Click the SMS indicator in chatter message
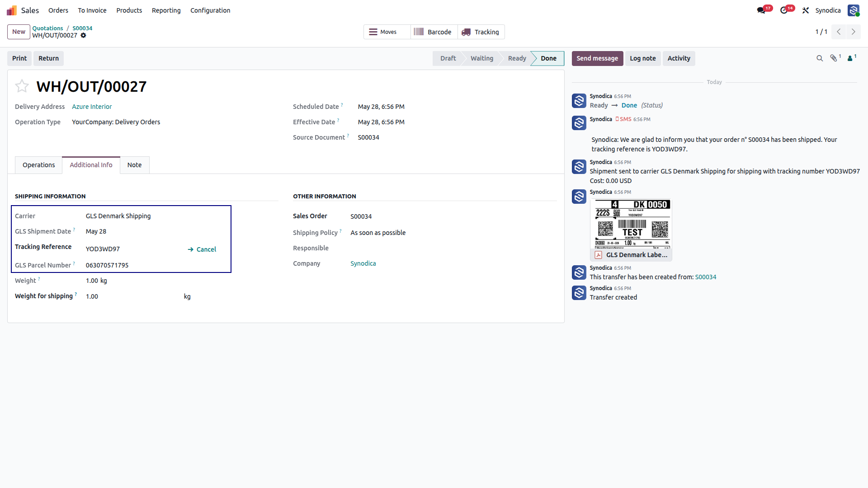 click(623, 119)
